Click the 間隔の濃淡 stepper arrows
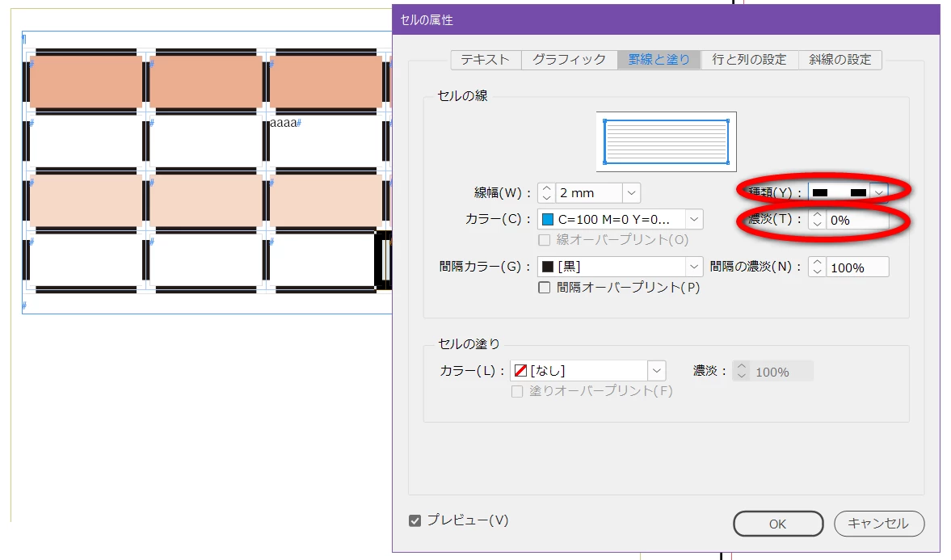951x560 pixels. pos(817,267)
